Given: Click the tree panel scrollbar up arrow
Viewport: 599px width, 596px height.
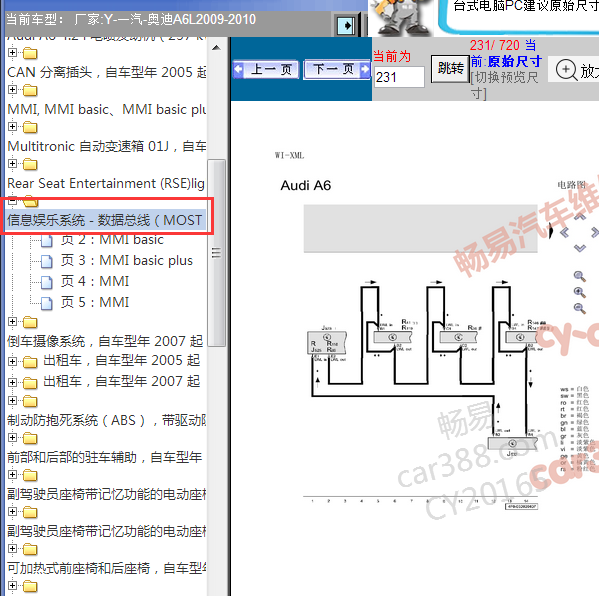Looking at the screenshot, I should pyautogui.click(x=216, y=48).
